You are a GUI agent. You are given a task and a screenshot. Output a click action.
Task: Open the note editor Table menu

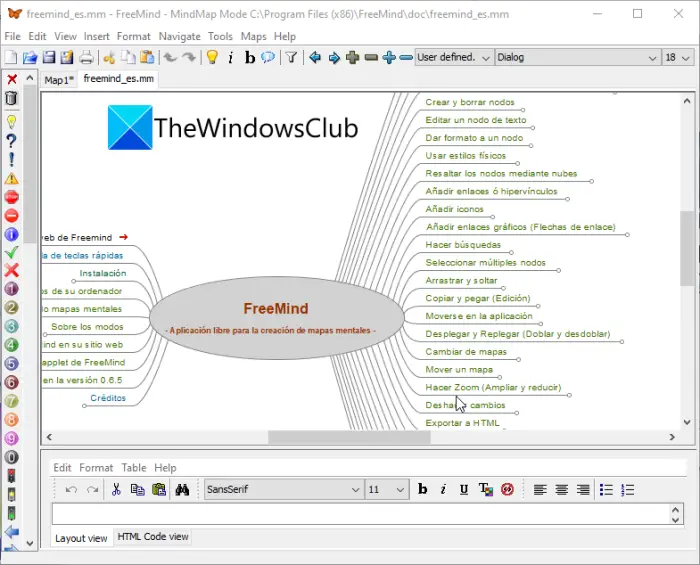[x=134, y=468]
